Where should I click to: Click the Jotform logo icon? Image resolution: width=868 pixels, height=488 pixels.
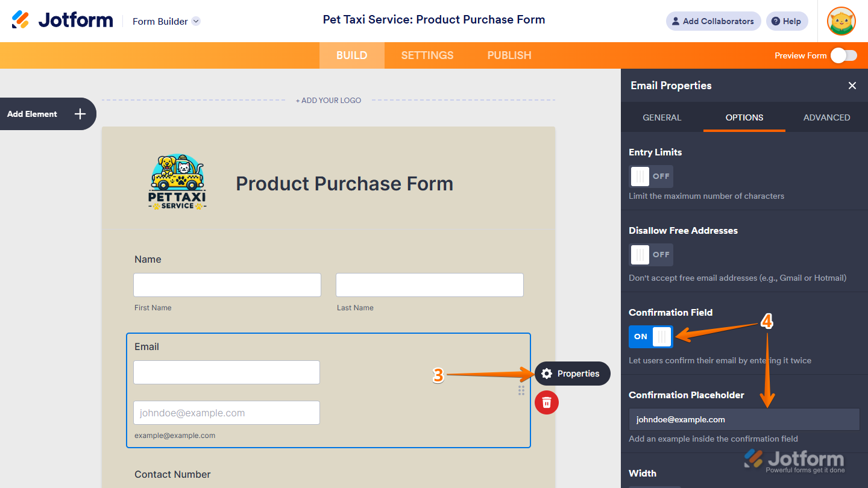click(20, 20)
